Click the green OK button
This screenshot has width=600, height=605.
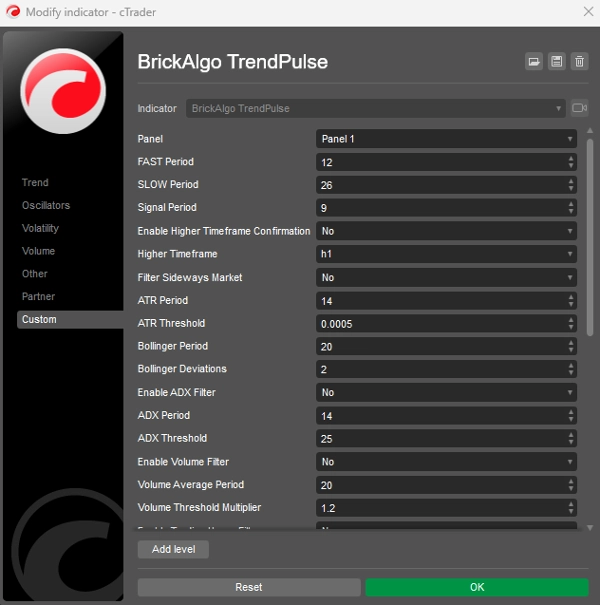coord(476,587)
